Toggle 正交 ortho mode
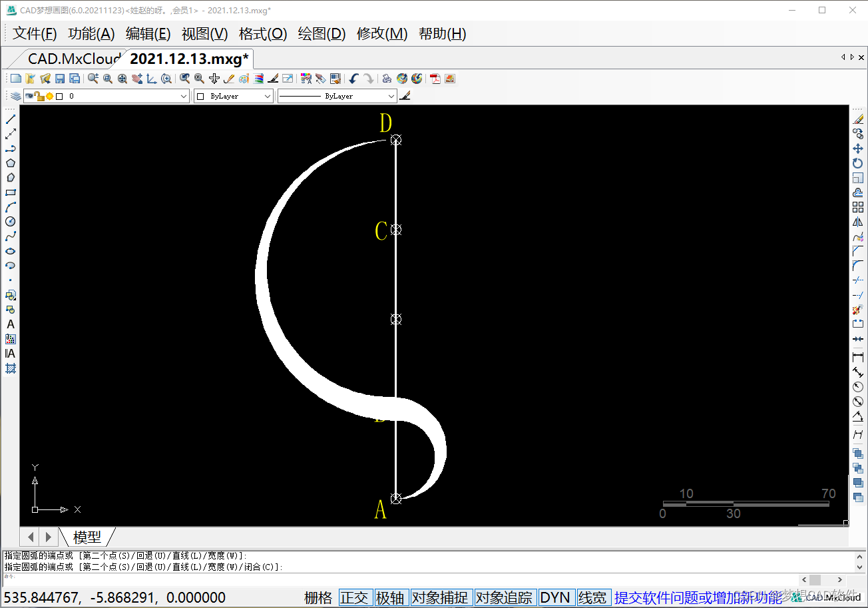This screenshot has height=608, width=868. pos(354,597)
